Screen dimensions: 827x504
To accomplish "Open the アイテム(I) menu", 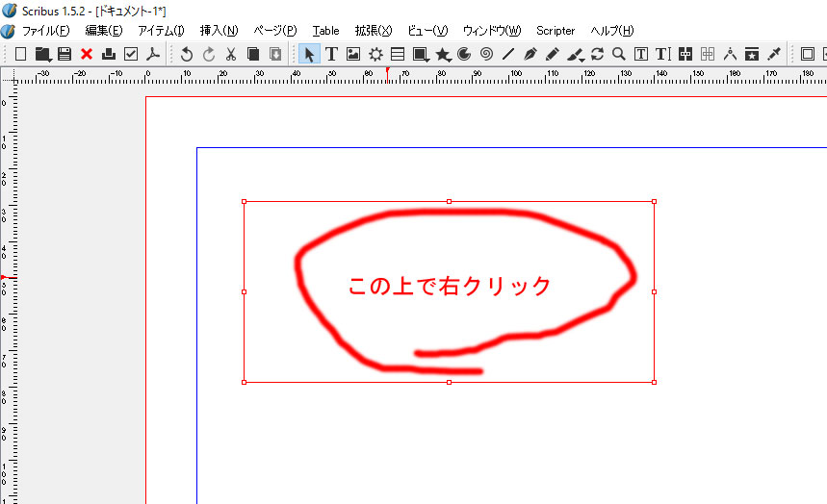I will pyautogui.click(x=161, y=31).
